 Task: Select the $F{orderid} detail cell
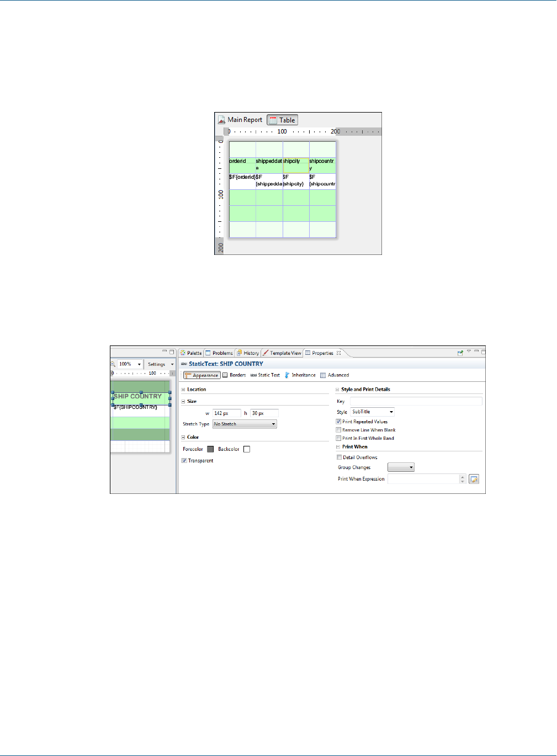[x=242, y=182]
